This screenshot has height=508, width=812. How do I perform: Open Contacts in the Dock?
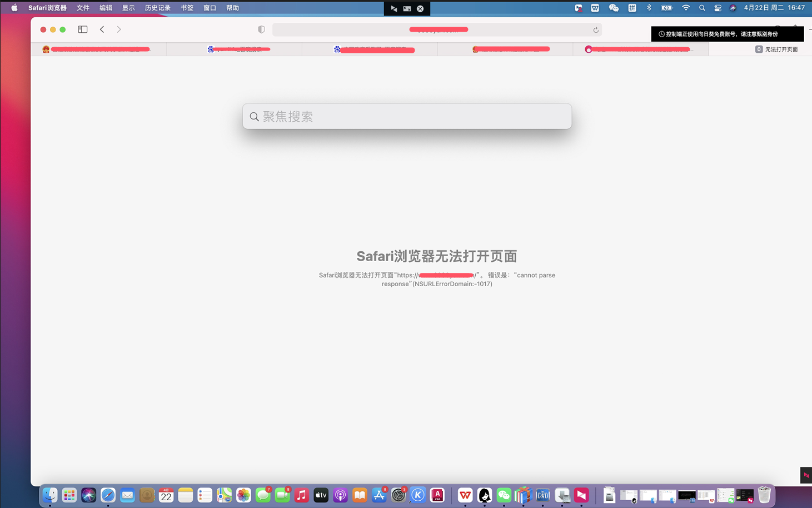147,495
